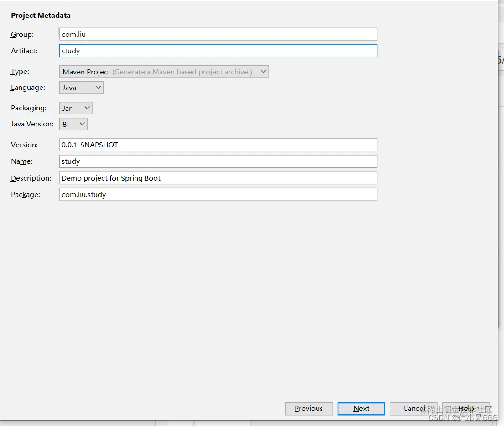
Task: Click the Version field with 0.0.1-SNAPSHOT
Action: (x=218, y=145)
